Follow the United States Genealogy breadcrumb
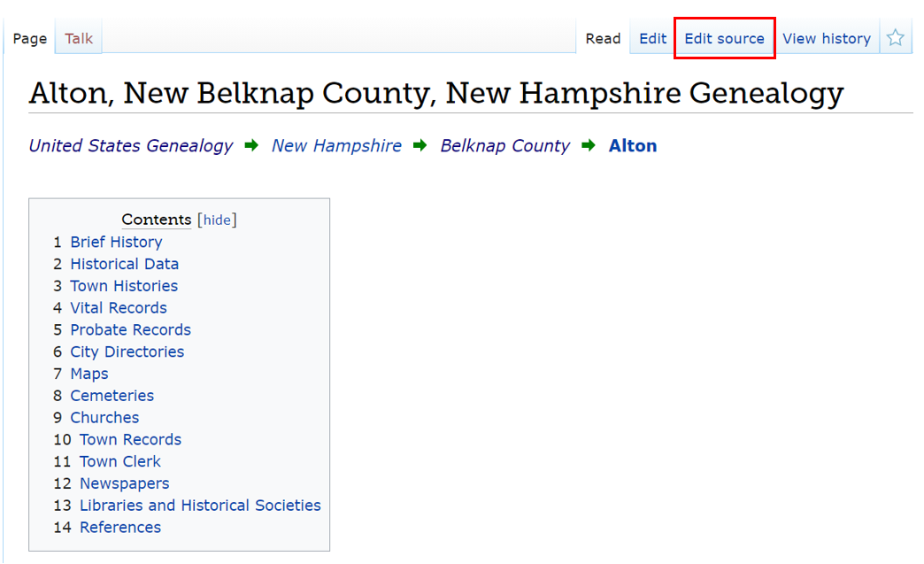 click(x=131, y=146)
